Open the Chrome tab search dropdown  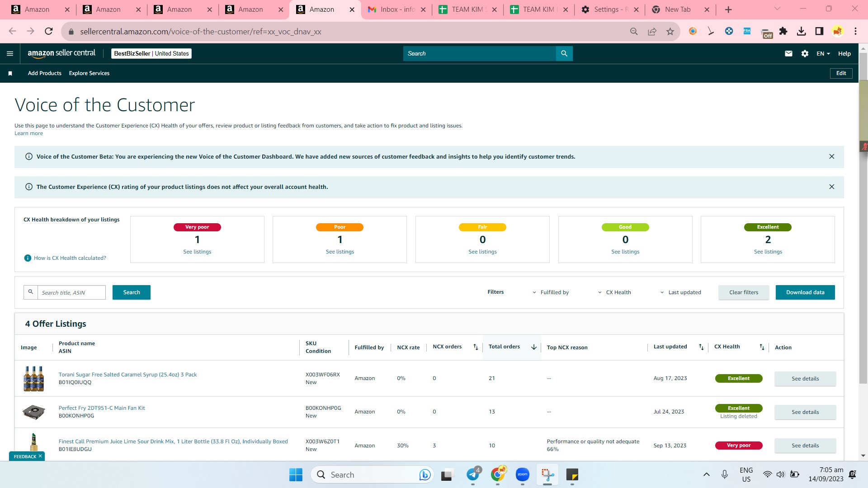(x=777, y=9)
